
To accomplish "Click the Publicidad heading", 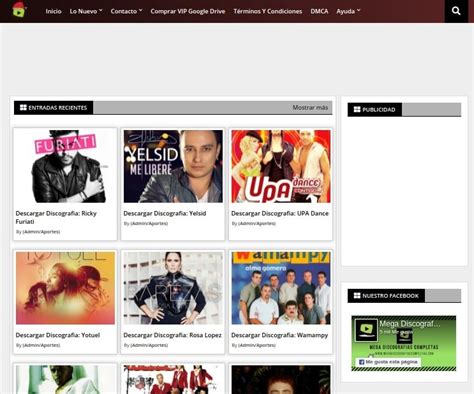I will tap(379, 110).
